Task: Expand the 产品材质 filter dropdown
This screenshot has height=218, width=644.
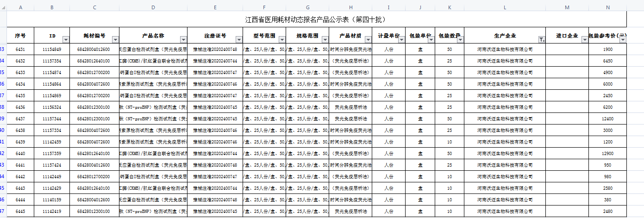Action: (369, 40)
